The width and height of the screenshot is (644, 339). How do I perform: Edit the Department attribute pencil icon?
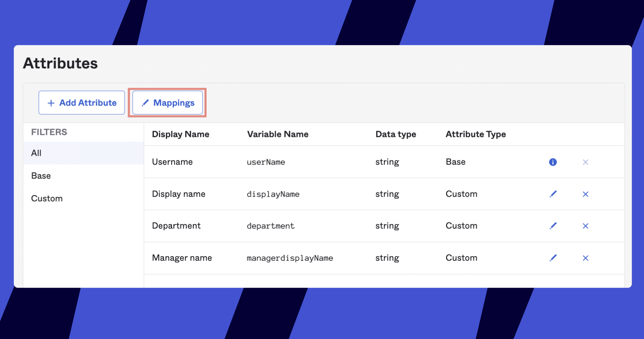[x=553, y=226]
